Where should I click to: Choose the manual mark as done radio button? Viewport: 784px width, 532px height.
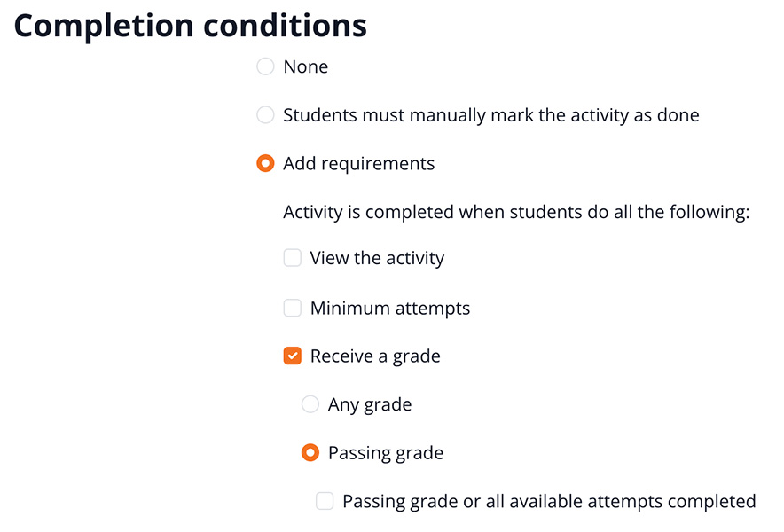[x=265, y=115]
